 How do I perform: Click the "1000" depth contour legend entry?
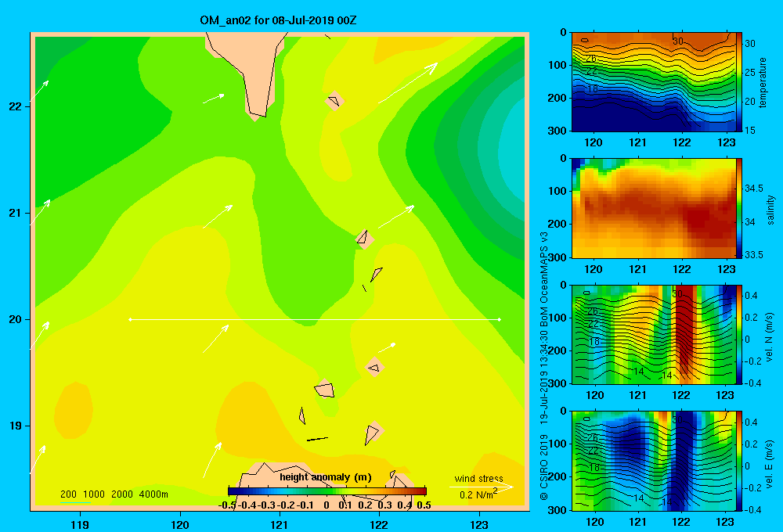pos(94,494)
